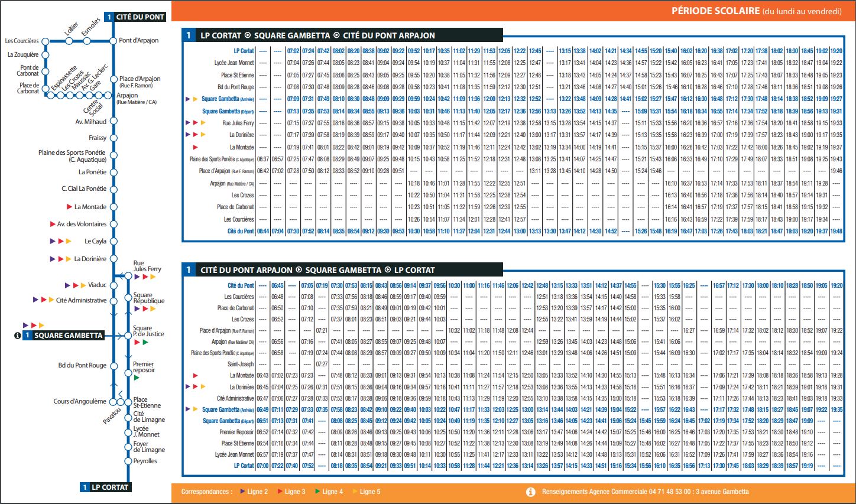Image resolution: width=856 pixels, height=504 pixels.
Task: Click the red triangle beside La Montade on map
Action: point(69,207)
